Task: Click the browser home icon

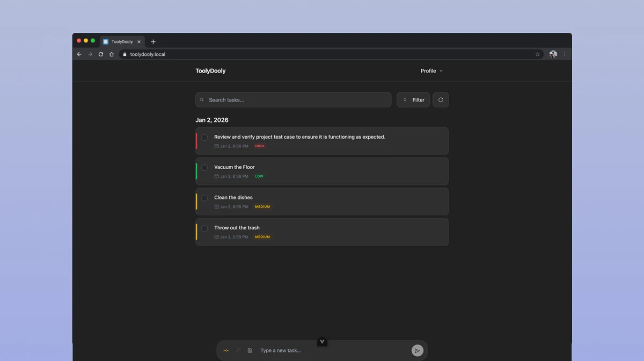Action: coord(112,54)
